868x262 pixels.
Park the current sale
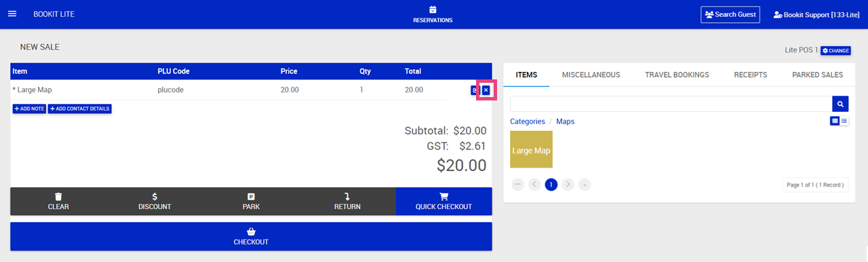pyautogui.click(x=251, y=202)
